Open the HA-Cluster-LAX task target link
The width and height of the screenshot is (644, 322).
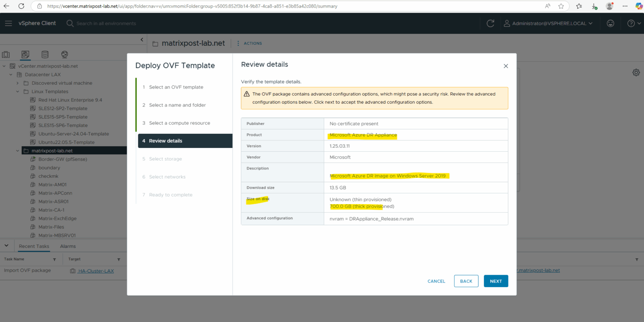tap(96, 271)
